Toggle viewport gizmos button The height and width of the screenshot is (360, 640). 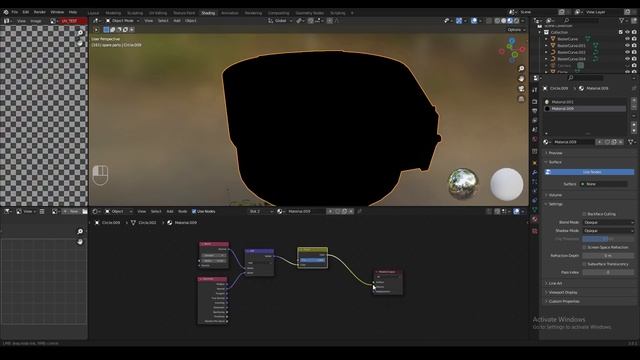(x=459, y=20)
